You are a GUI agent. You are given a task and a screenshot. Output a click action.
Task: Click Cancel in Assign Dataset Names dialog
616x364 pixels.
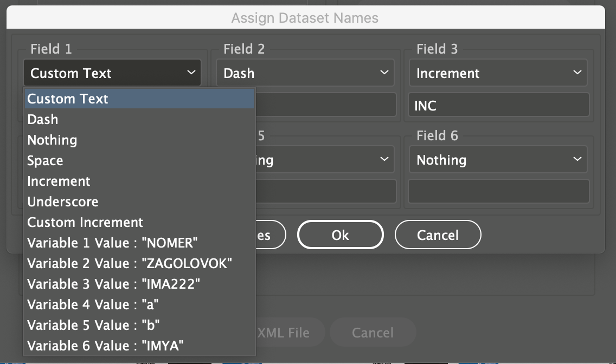pyautogui.click(x=438, y=235)
